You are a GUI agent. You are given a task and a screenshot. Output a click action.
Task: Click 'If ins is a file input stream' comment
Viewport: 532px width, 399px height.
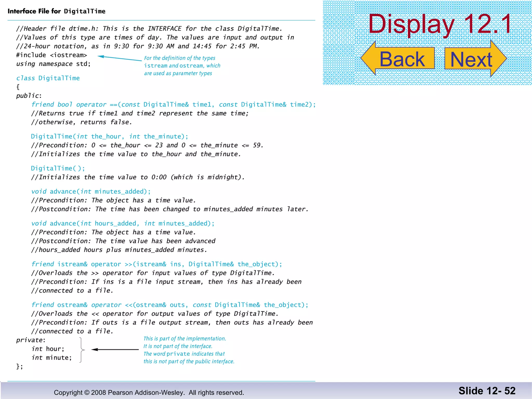(166, 282)
